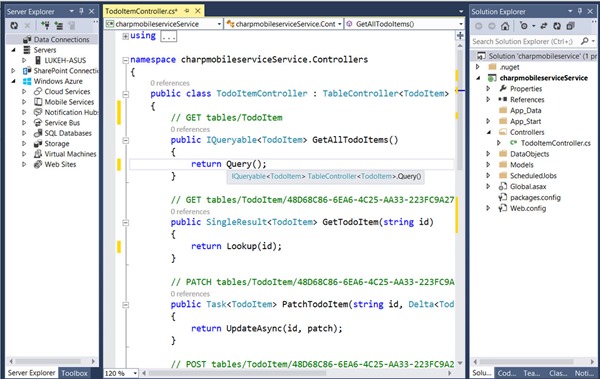
Task: Refresh the Solution Explorer
Action: click(557, 26)
